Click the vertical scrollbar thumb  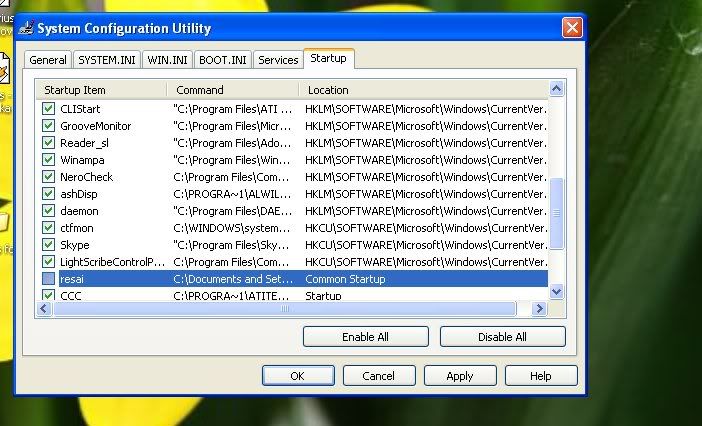(x=556, y=213)
